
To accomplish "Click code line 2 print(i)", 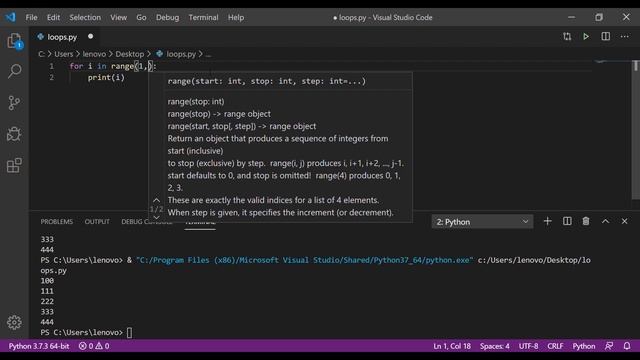I will [x=106, y=78].
